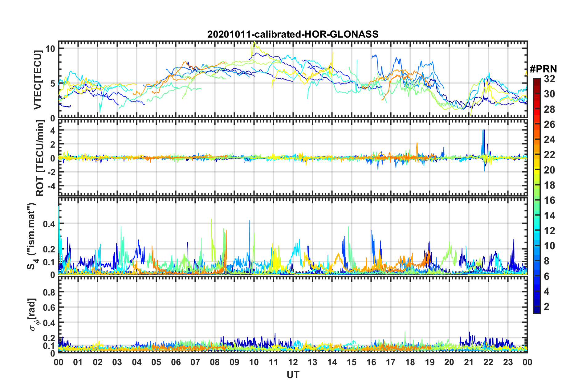Select the "UT" x-axis label
Viewport: 586px width, 392px height.
tap(293, 375)
